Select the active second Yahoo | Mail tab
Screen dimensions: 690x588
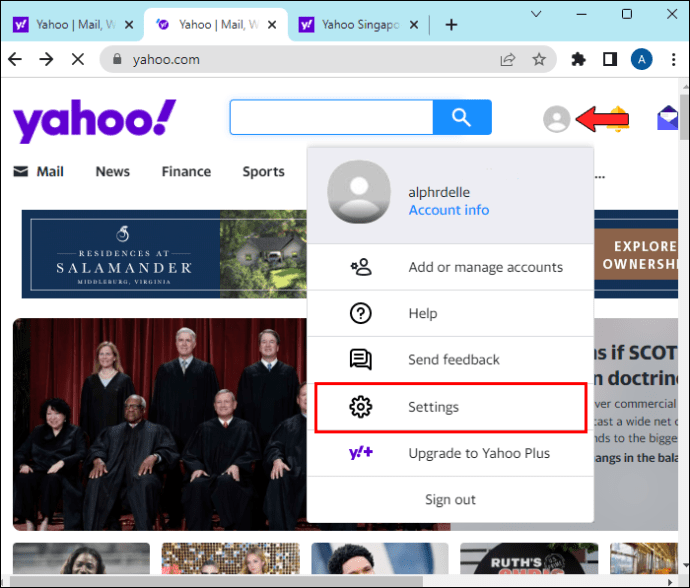click(216, 25)
